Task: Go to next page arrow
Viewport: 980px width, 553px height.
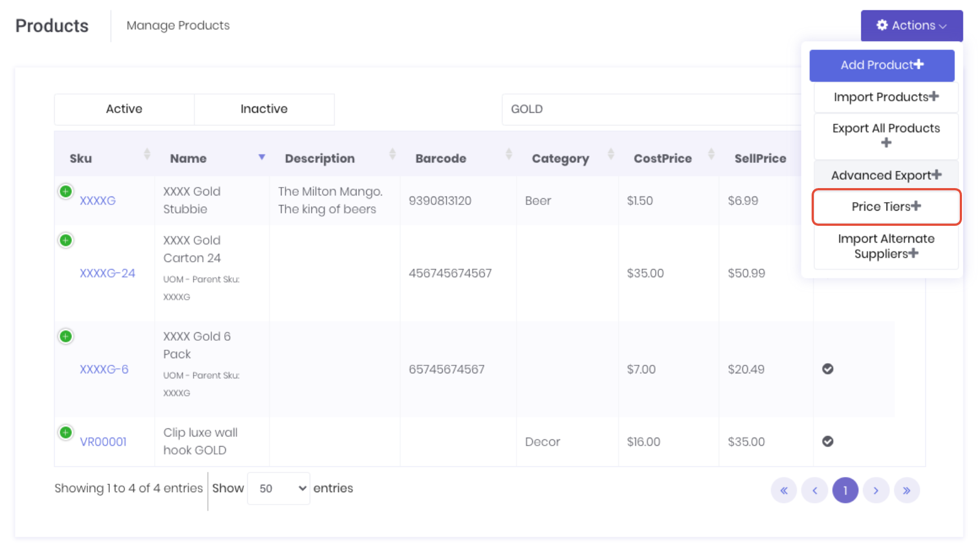Action: pos(876,490)
